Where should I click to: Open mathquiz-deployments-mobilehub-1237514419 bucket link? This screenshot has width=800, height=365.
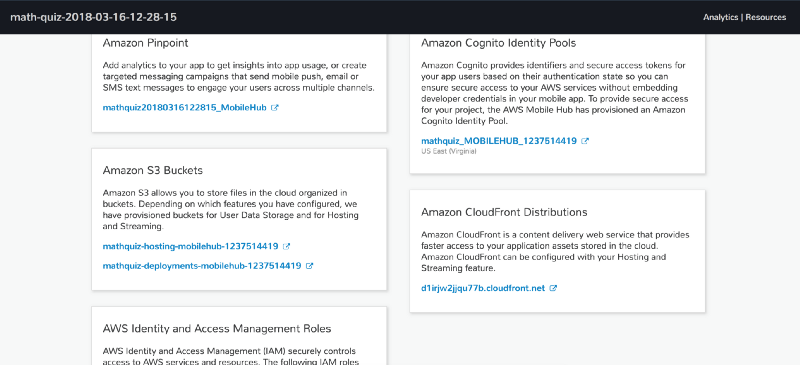[202, 265]
